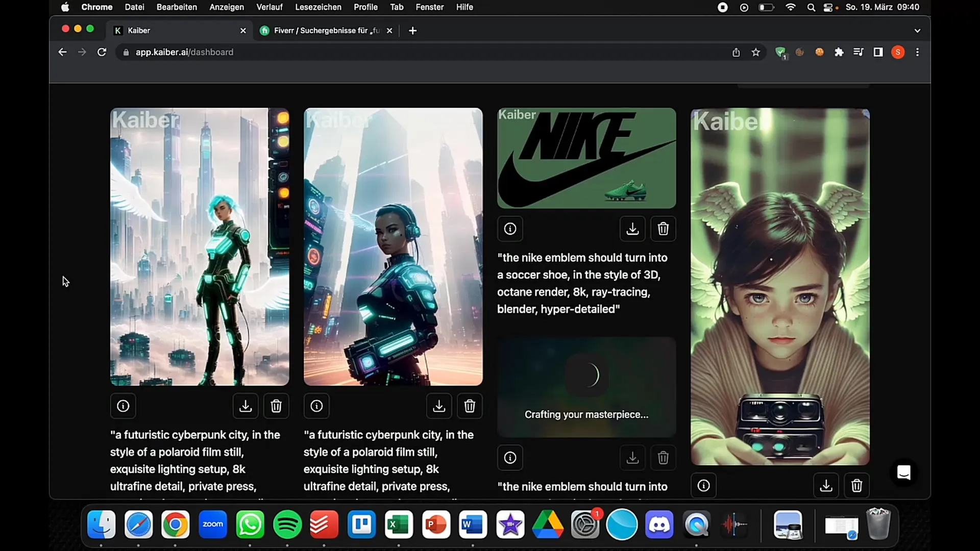Open the second cyberpunk city thumbnail
This screenshot has width=980, height=551.
[x=393, y=246]
